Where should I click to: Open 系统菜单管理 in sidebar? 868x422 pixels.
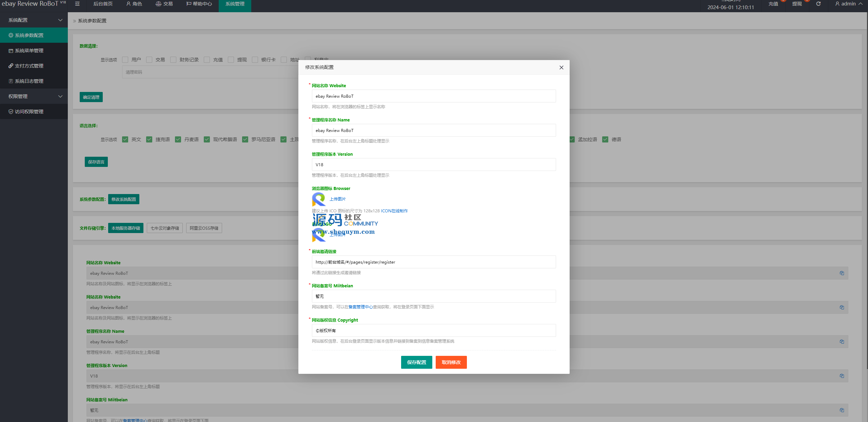(34, 51)
